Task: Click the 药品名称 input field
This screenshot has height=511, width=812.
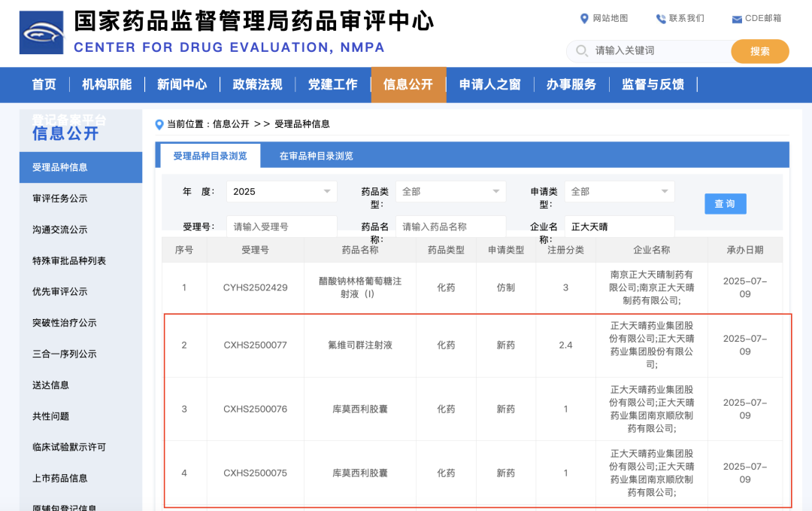Action: click(x=450, y=227)
